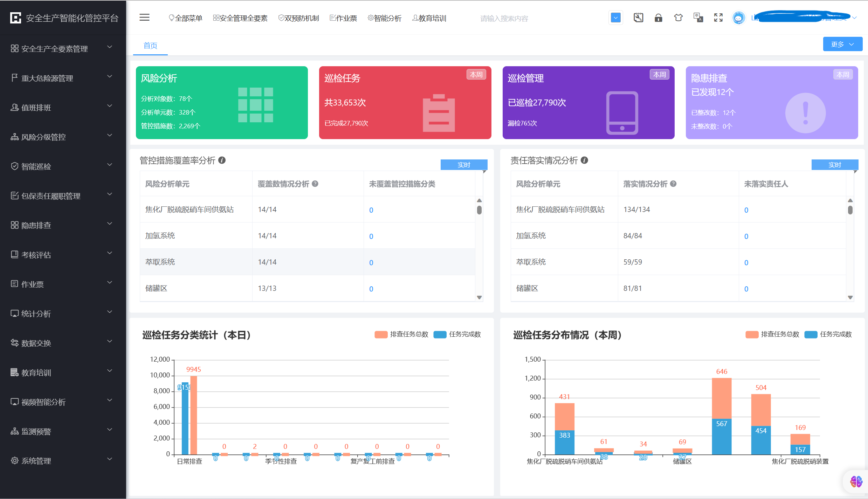Expand 风险分级管控 sidebar menu
The height and width of the screenshot is (499, 868).
pyautogui.click(x=63, y=137)
